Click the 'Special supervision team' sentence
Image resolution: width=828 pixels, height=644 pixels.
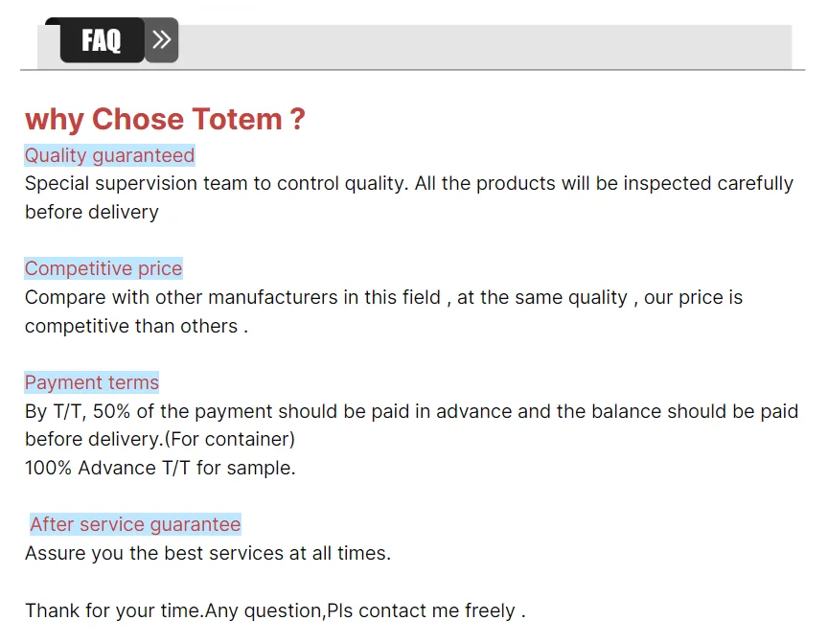408,183
